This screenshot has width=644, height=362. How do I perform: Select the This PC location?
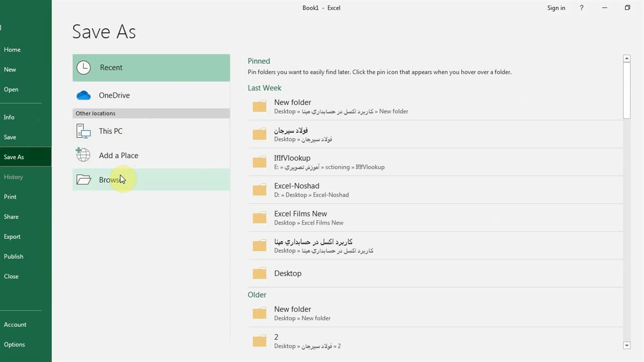pyautogui.click(x=151, y=131)
